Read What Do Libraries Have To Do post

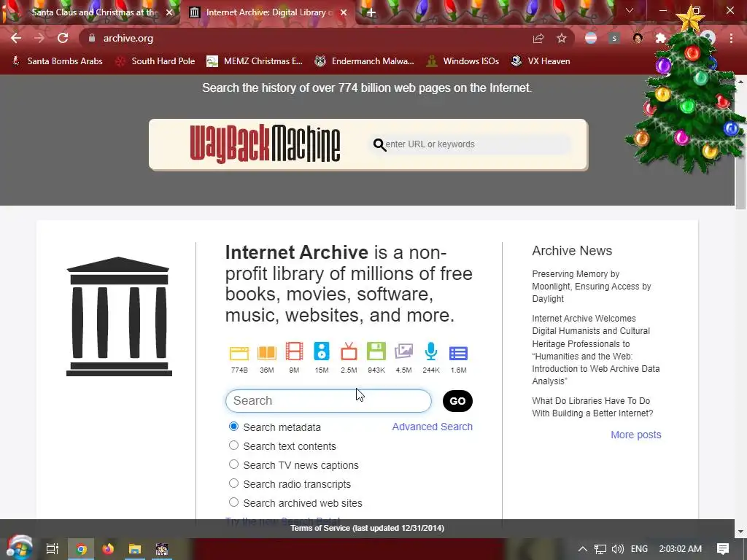592,407
